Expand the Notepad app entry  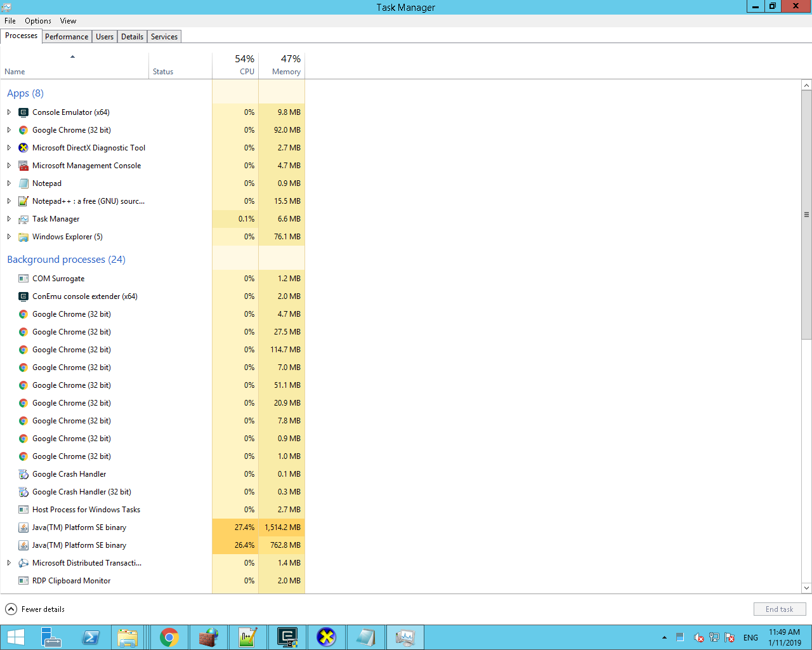9,183
